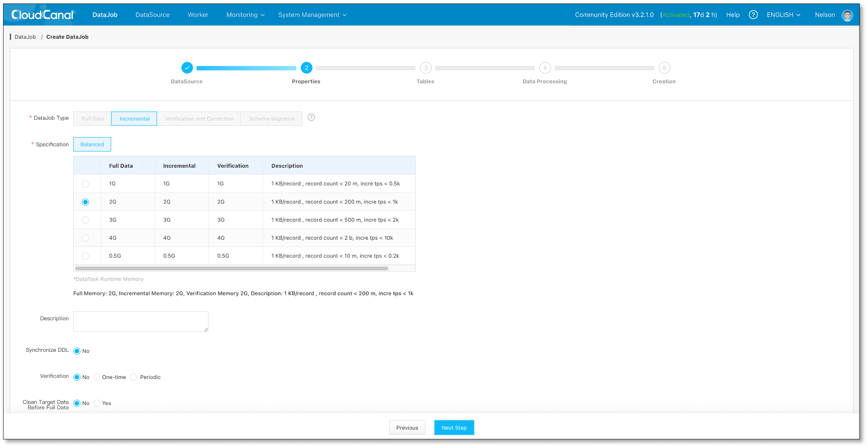Click step 5 Creation circle
The width and height of the screenshot is (868, 448).
click(664, 68)
